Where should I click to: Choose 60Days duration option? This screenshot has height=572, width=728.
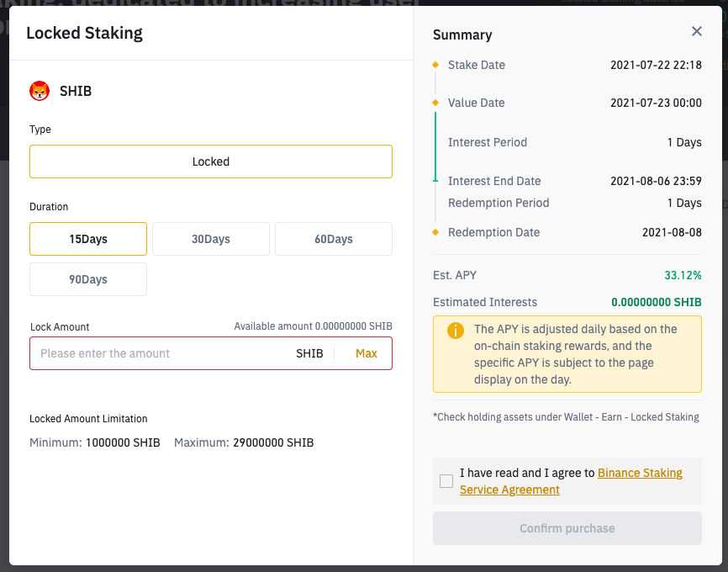click(x=334, y=239)
